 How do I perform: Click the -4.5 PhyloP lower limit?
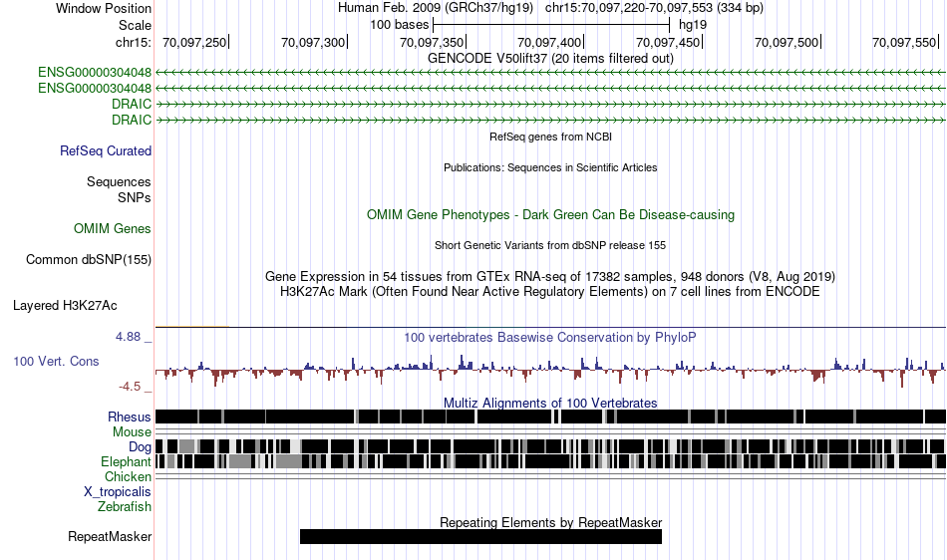coord(130,387)
